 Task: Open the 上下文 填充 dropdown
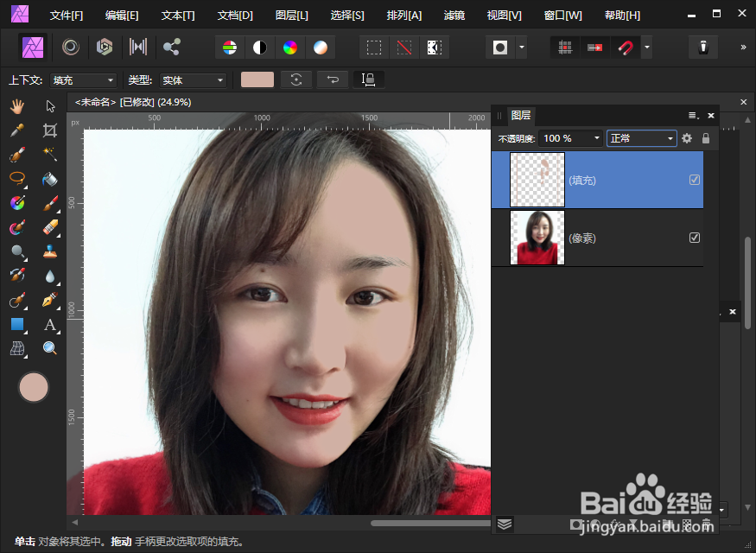click(x=84, y=80)
